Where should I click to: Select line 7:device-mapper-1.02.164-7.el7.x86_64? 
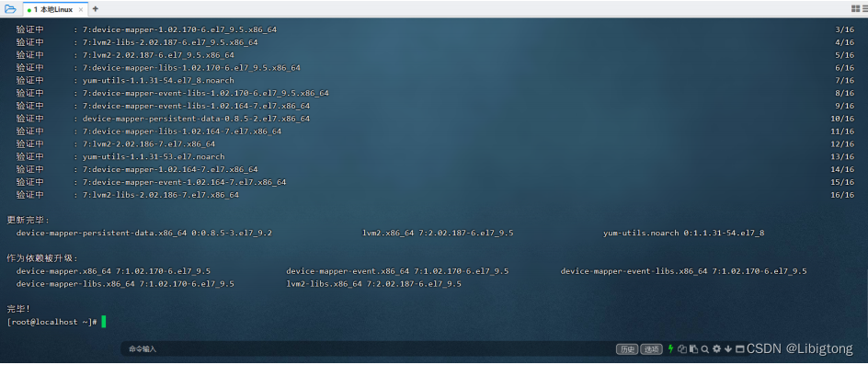[170, 169]
